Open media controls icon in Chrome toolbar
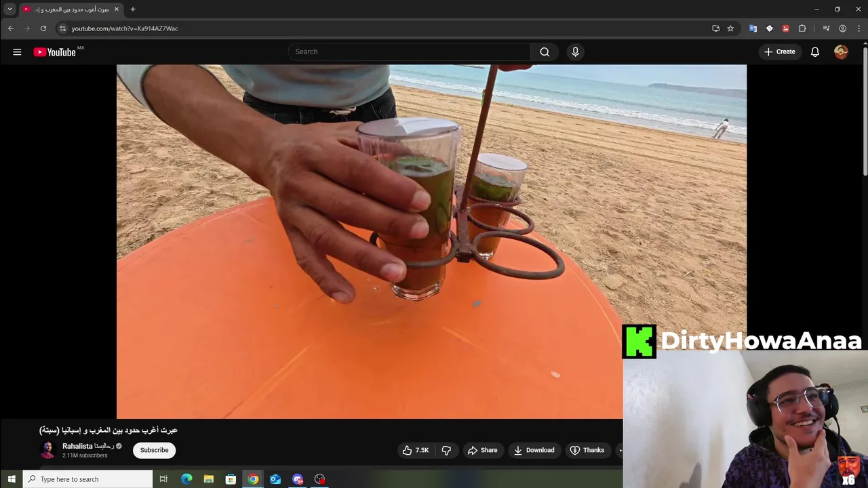This screenshot has width=868, height=488. click(x=826, y=28)
